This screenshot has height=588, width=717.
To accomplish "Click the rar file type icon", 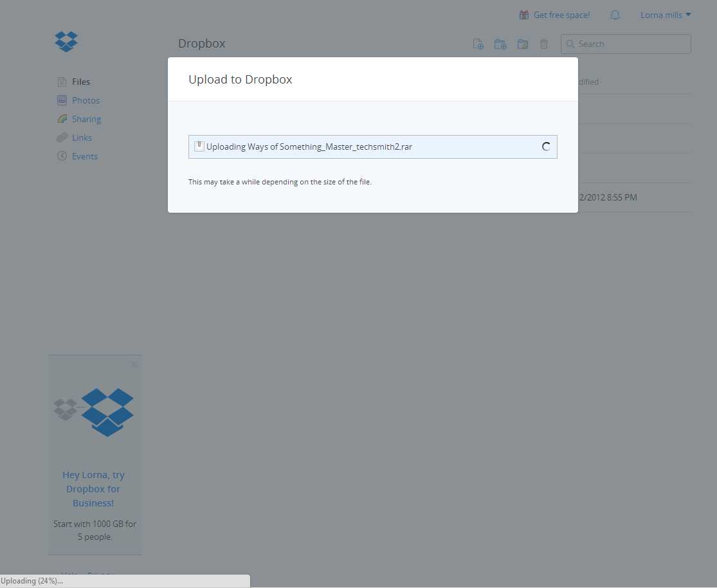I will pyautogui.click(x=199, y=147).
